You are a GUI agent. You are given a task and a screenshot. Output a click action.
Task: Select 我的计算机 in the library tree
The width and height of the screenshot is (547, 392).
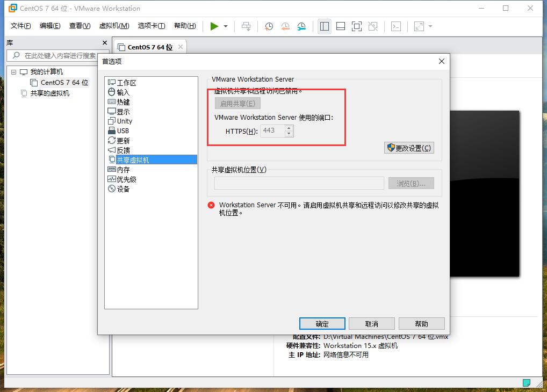[46, 72]
